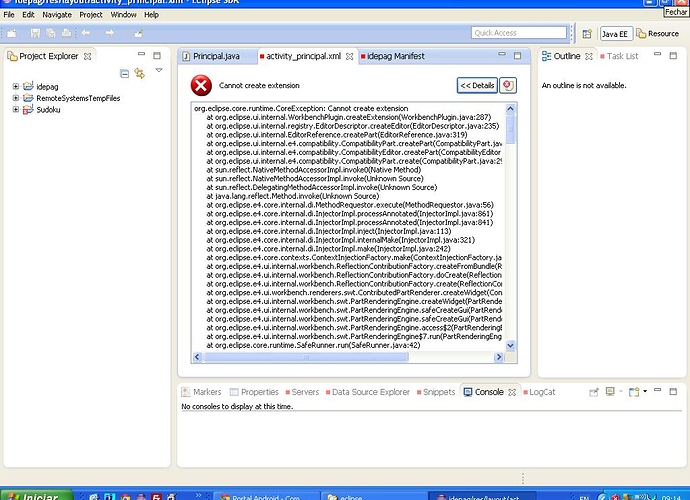
Task: Maximize the Outline panel
Action: pyautogui.click(x=673, y=55)
